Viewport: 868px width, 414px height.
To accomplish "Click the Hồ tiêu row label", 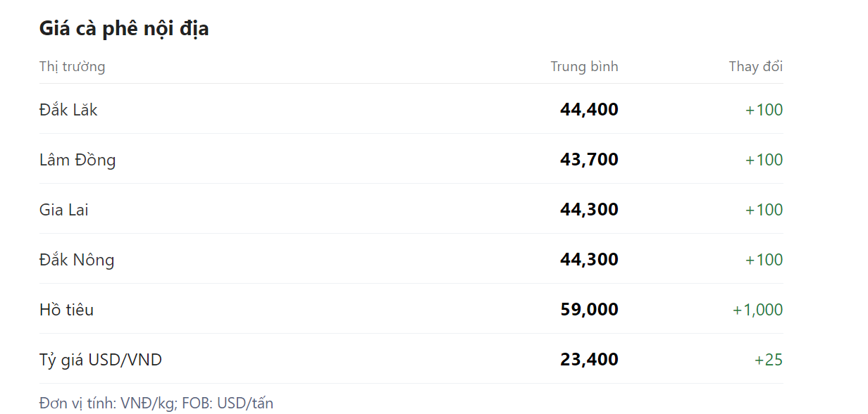I will (x=66, y=310).
